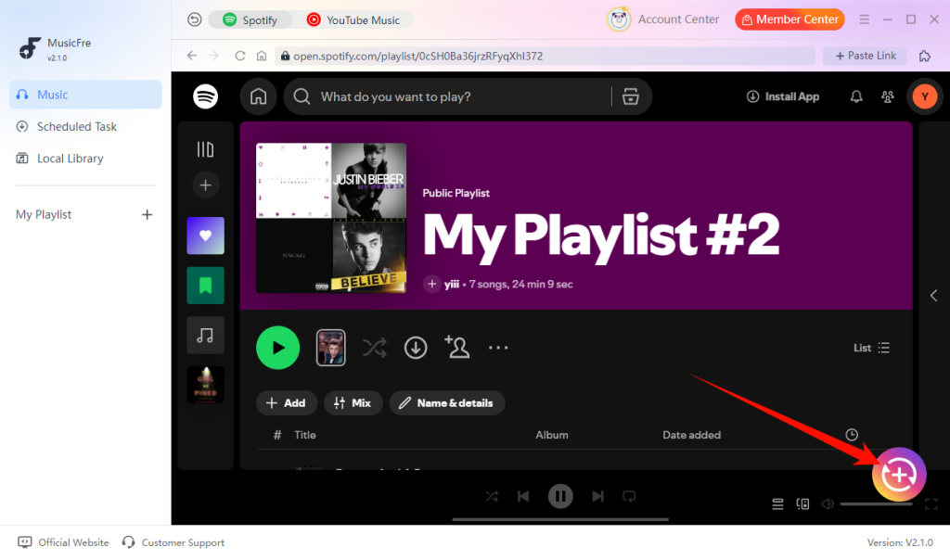This screenshot has width=950, height=560.
Task: Open Liked Songs in library
Action: (205, 235)
